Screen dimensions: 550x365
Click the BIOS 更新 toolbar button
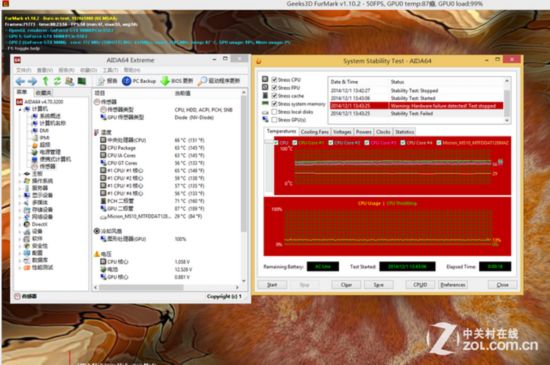tap(177, 81)
